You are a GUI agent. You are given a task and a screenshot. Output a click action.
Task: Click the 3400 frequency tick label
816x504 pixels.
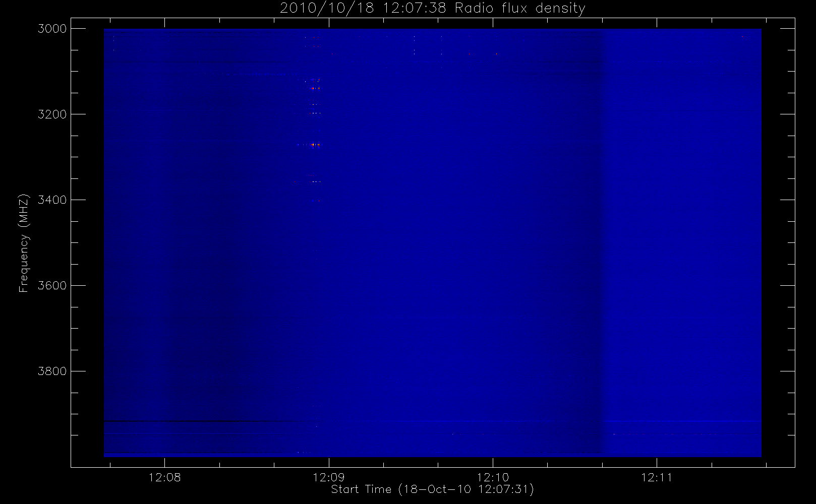[52, 200]
